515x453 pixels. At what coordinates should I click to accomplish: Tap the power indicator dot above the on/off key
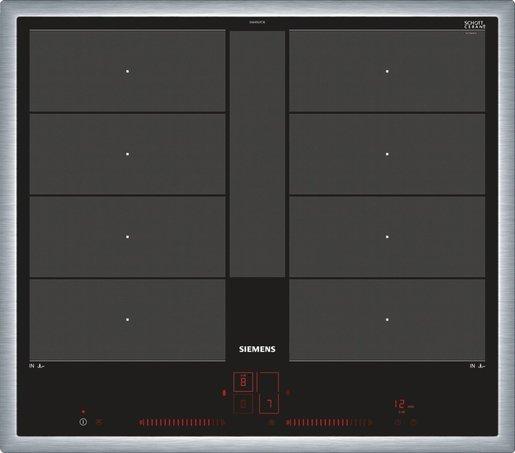(83, 412)
